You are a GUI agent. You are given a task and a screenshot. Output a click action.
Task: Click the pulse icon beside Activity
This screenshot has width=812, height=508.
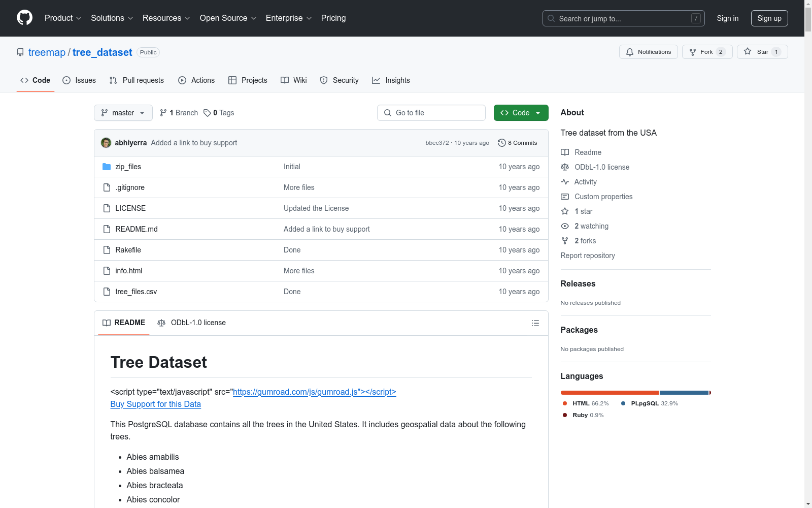pyautogui.click(x=565, y=182)
